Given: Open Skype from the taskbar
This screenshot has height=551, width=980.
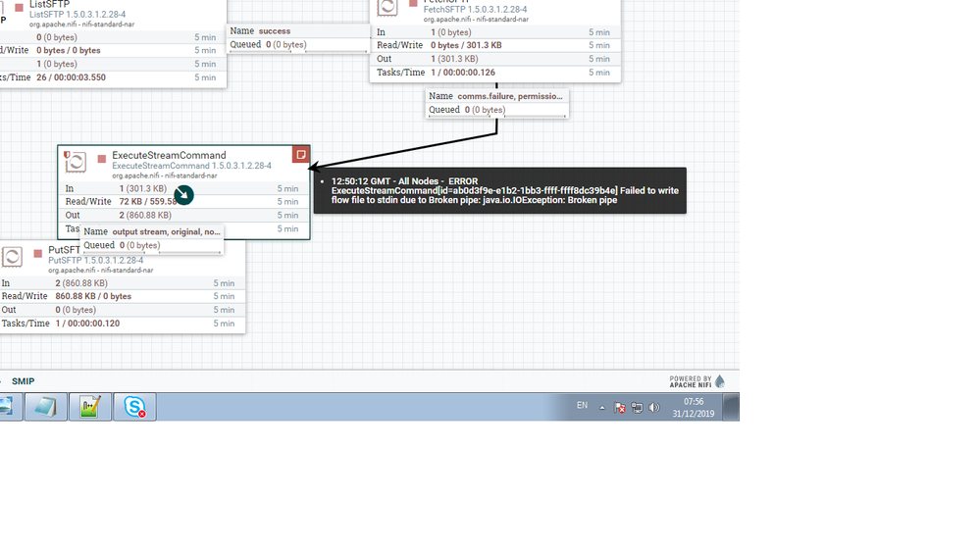Looking at the screenshot, I should (134, 407).
